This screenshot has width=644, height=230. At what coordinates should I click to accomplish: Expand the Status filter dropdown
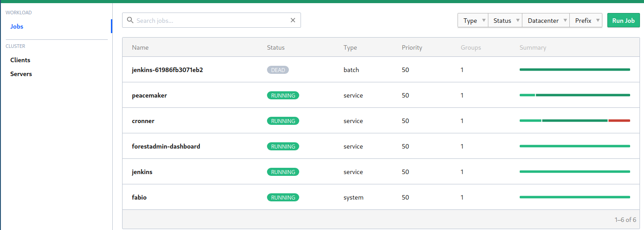(505, 21)
